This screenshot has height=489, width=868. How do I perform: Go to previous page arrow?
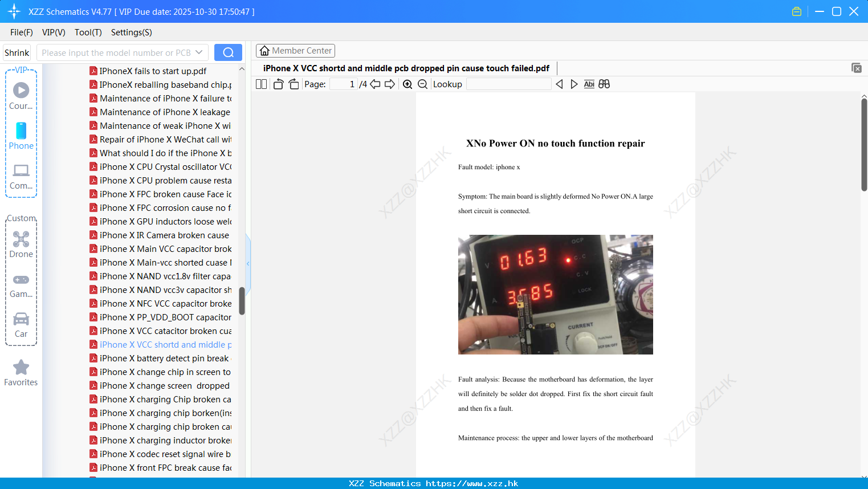coord(375,84)
